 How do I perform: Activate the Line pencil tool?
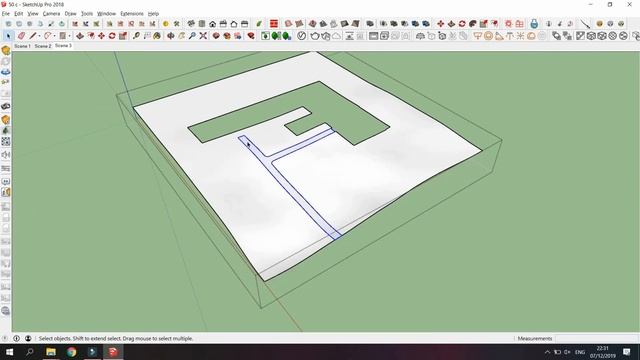pyautogui.click(x=33, y=36)
